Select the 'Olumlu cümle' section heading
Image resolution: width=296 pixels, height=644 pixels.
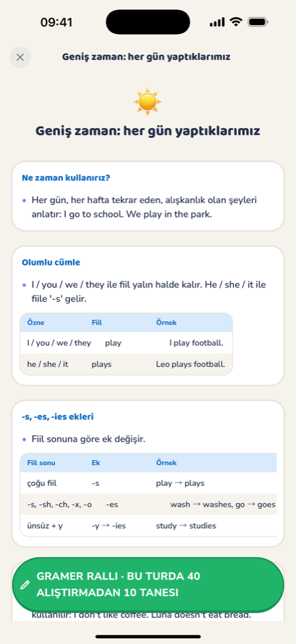click(51, 263)
